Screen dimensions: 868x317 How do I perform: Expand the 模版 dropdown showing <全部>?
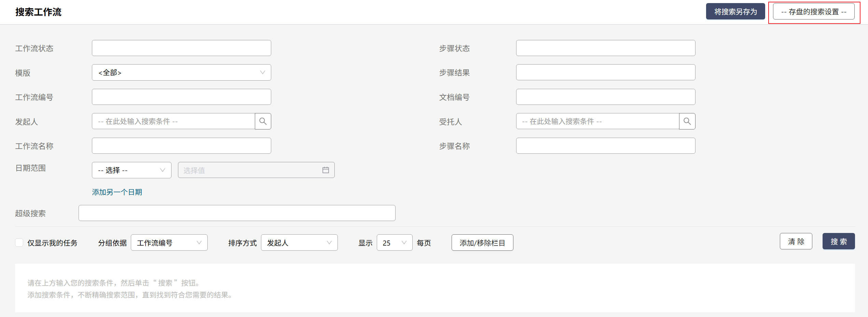[x=181, y=72]
